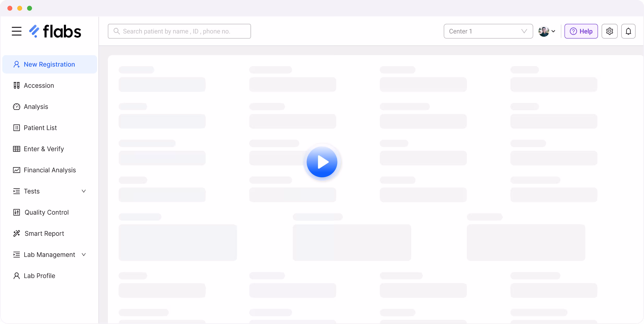
Task: Click the flabs logo
Action: pyautogui.click(x=55, y=31)
